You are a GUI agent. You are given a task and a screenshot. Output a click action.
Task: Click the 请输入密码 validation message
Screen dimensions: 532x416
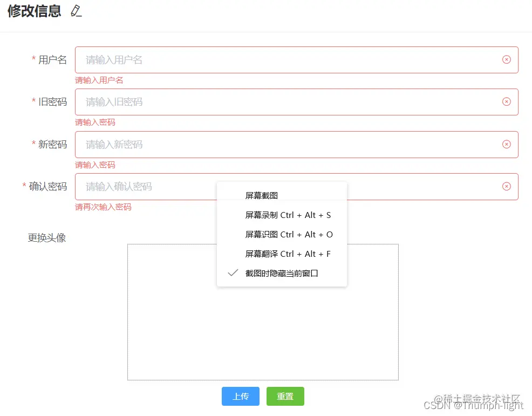[95, 122]
